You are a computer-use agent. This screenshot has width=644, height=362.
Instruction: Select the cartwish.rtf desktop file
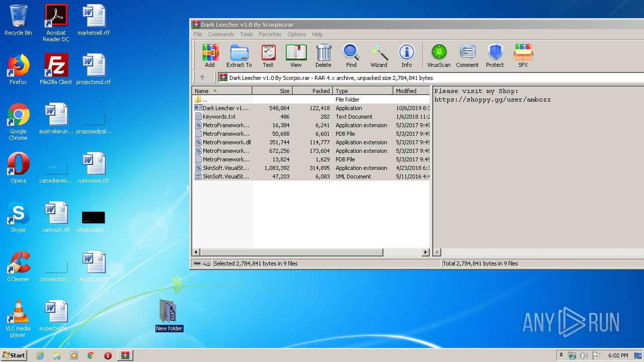[x=56, y=217]
